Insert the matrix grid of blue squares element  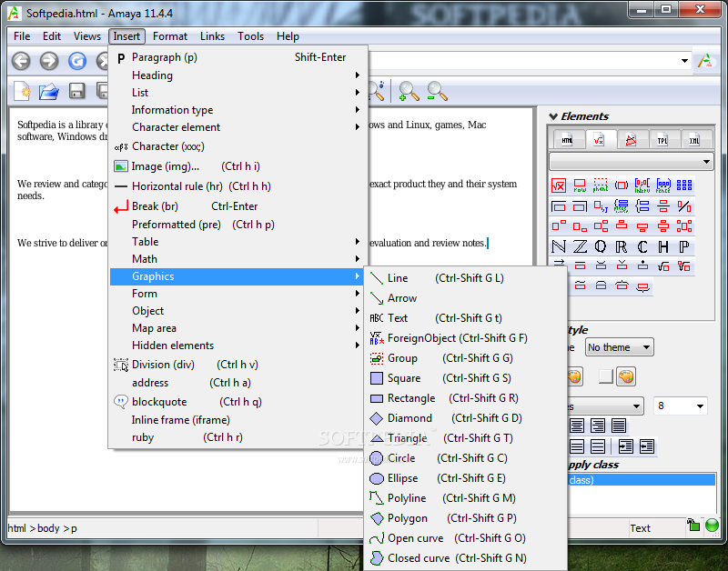pos(684,185)
